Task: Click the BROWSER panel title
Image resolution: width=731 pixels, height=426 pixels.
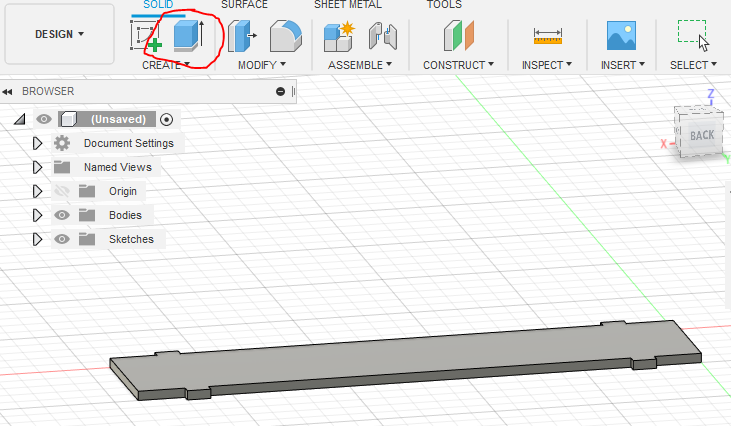Action: [48, 91]
